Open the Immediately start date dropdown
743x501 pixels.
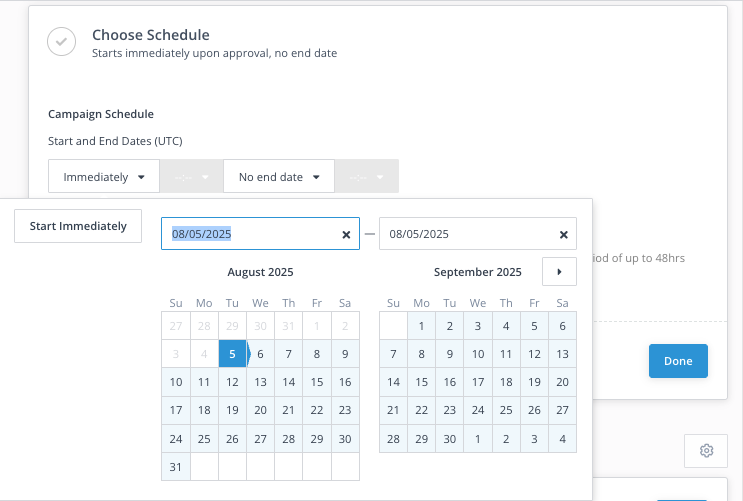pyautogui.click(x=104, y=177)
